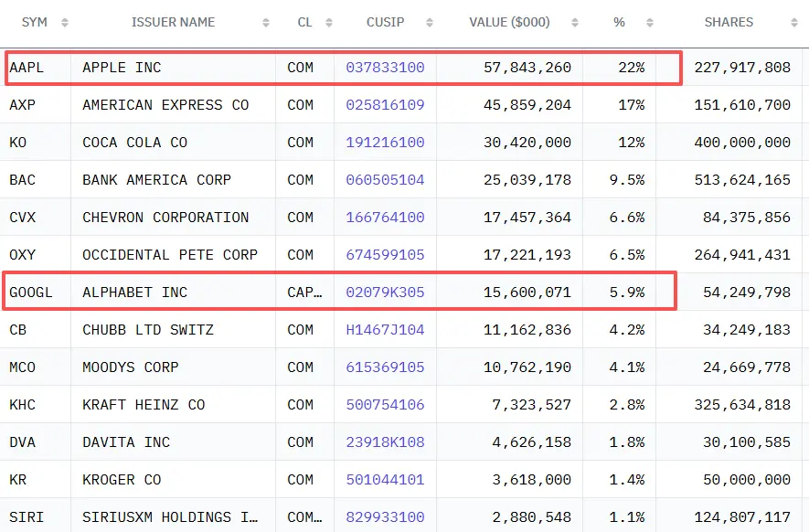Click the BANK AMERICA CORP issuer name
Viewport: 809px width, 532px height.
click(x=157, y=180)
